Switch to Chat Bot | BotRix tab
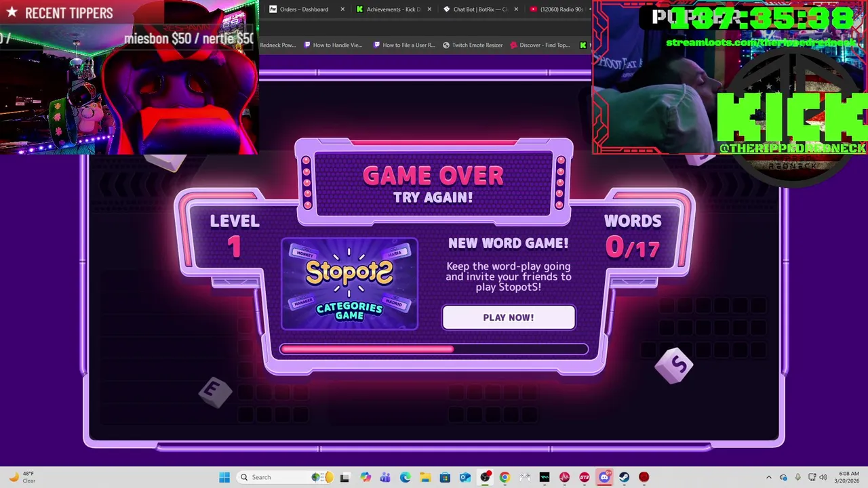 pyautogui.click(x=480, y=9)
